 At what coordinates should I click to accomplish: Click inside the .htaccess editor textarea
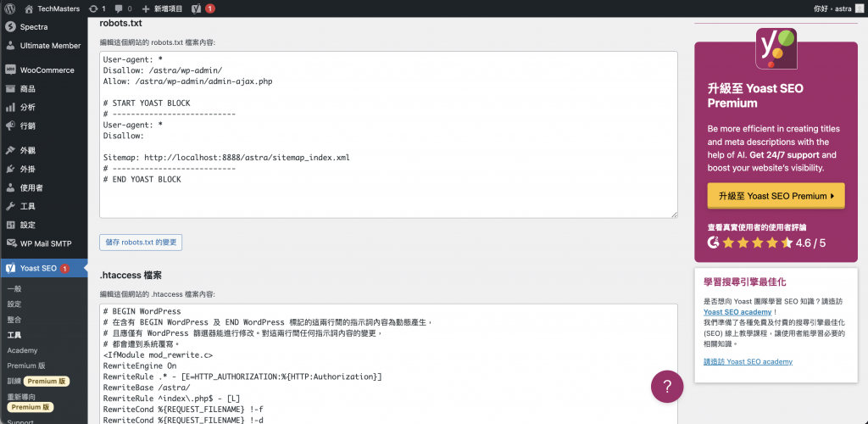click(388, 364)
